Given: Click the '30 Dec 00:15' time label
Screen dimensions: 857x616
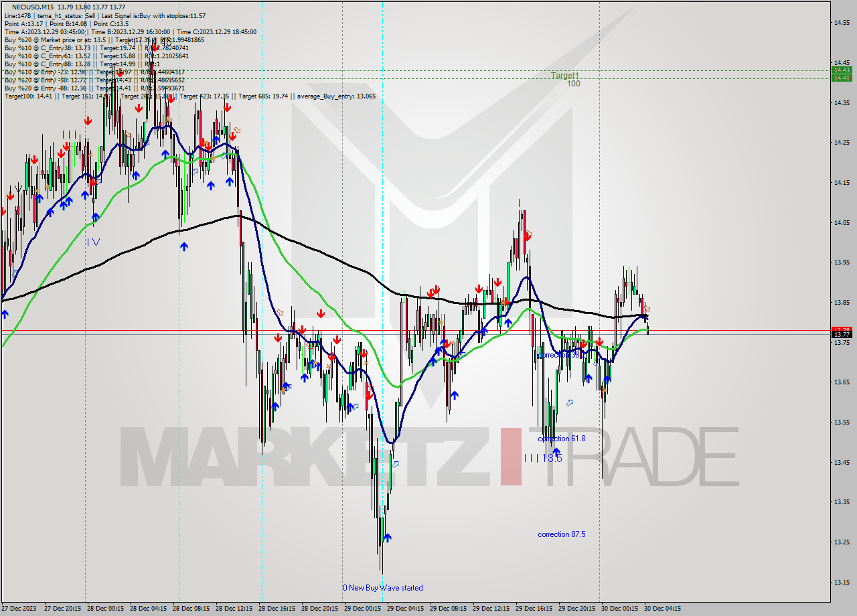Looking at the screenshot, I should click(x=619, y=609).
